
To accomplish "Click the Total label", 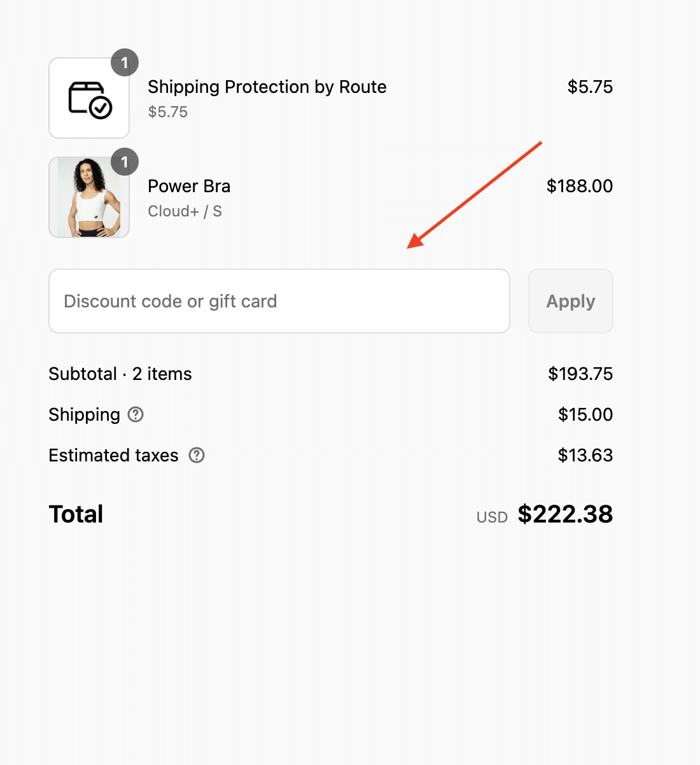I will tap(76, 514).
